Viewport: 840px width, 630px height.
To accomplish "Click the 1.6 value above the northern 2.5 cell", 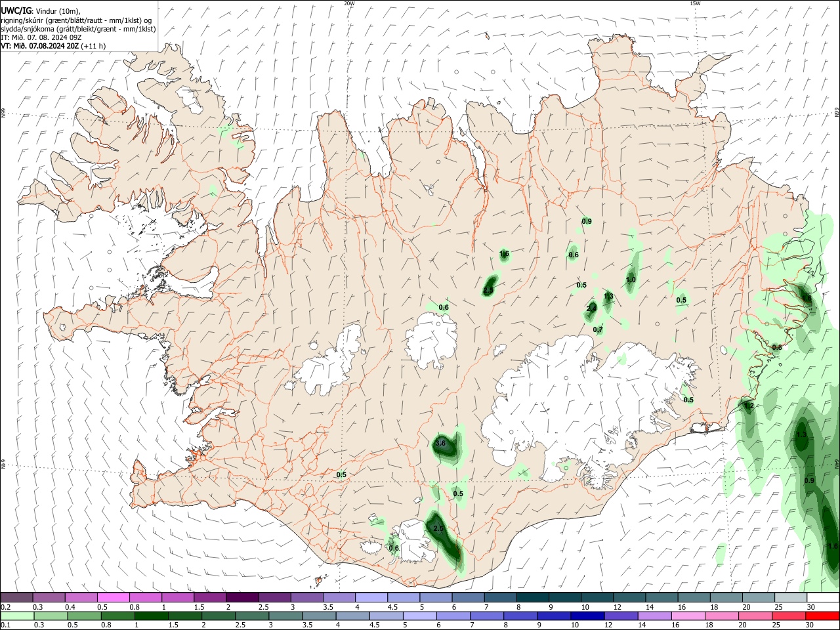I will pos(504,253).
